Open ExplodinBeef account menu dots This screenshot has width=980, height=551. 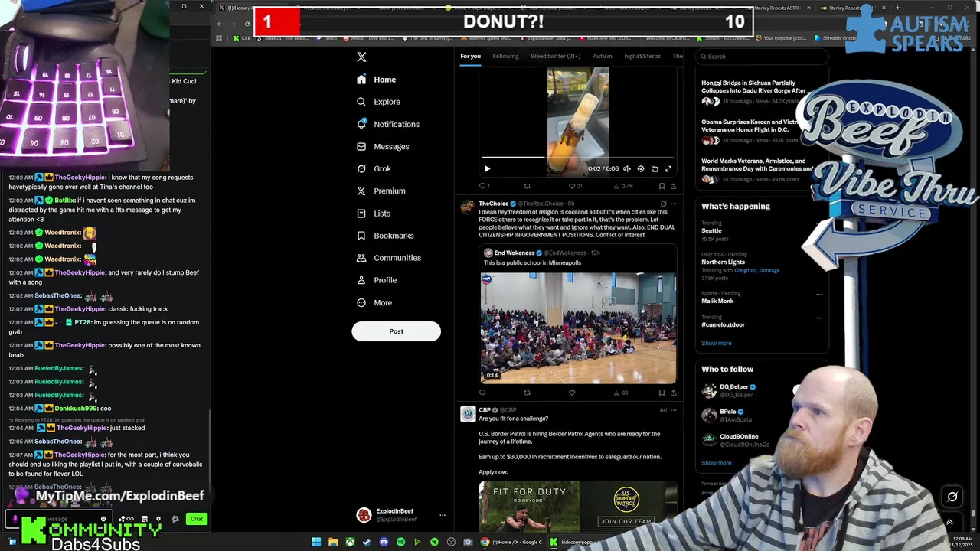[442, 515]
